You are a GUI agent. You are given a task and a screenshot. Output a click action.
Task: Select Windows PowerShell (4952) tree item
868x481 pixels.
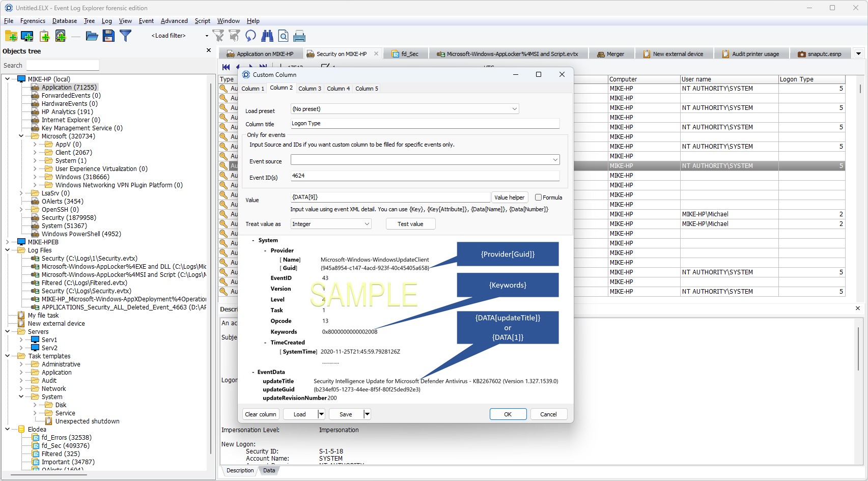pos(81,234)
